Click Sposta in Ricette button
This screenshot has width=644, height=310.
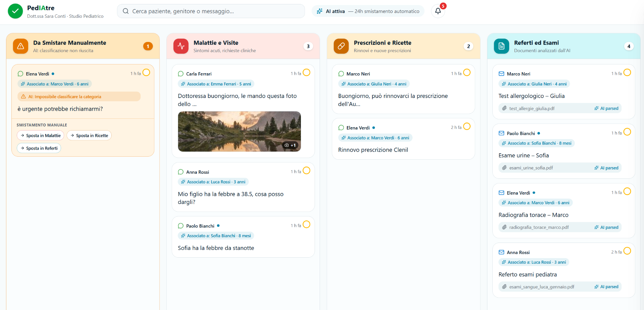tap(89, 136)
